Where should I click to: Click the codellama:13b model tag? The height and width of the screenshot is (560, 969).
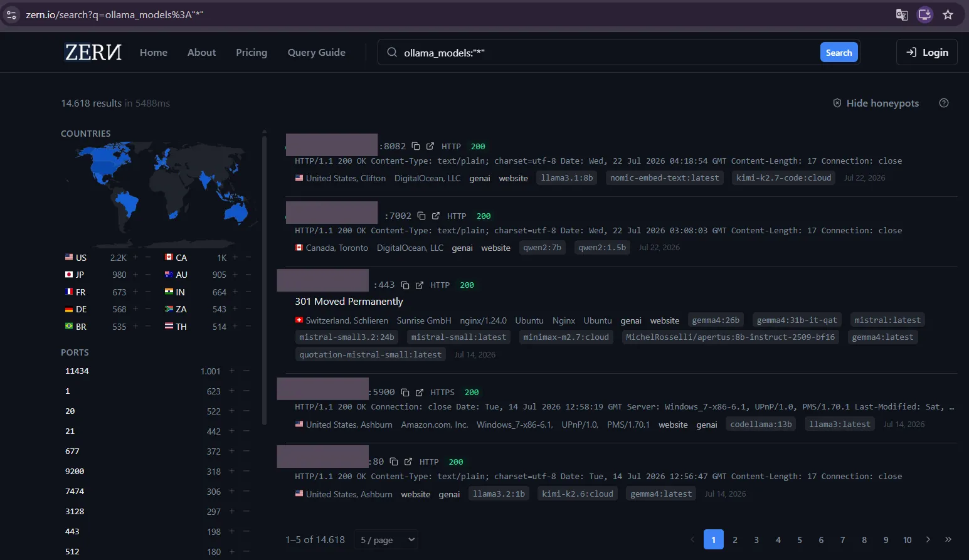(x=761, y=425)
